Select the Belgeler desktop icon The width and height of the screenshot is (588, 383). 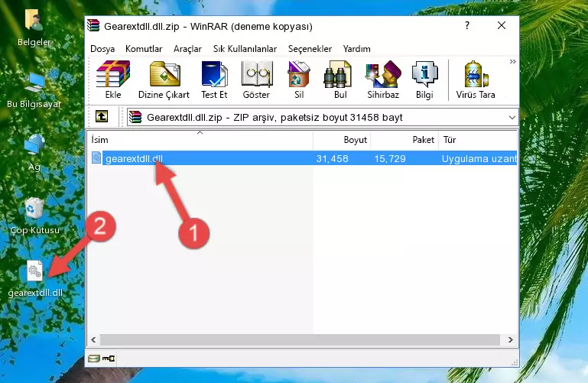34,28
